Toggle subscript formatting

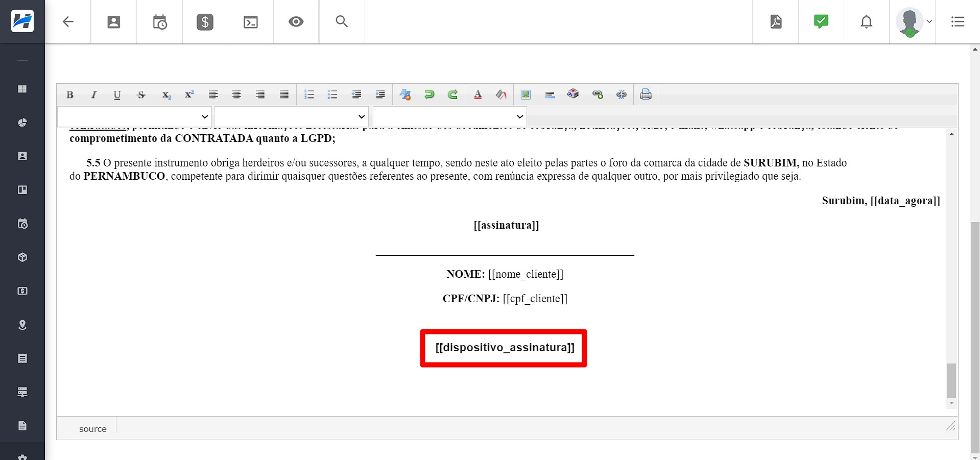(x=166, y=95)
